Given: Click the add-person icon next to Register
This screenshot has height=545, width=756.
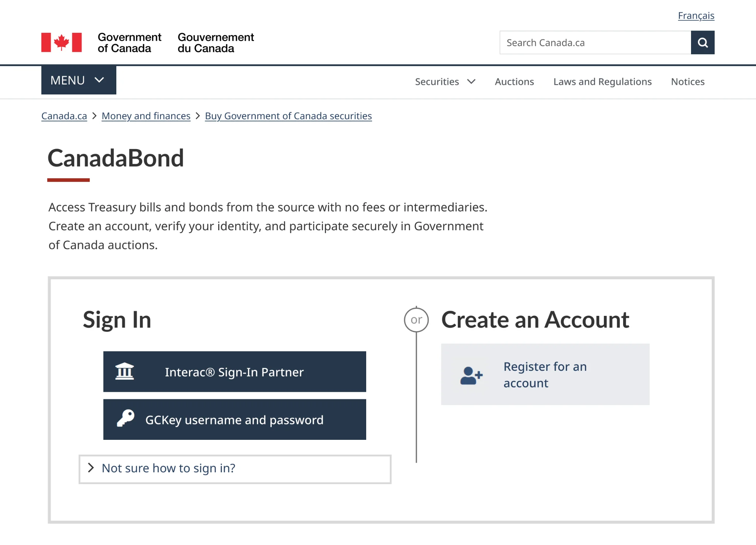Looking at the screenshot, I should coord(470,375).
